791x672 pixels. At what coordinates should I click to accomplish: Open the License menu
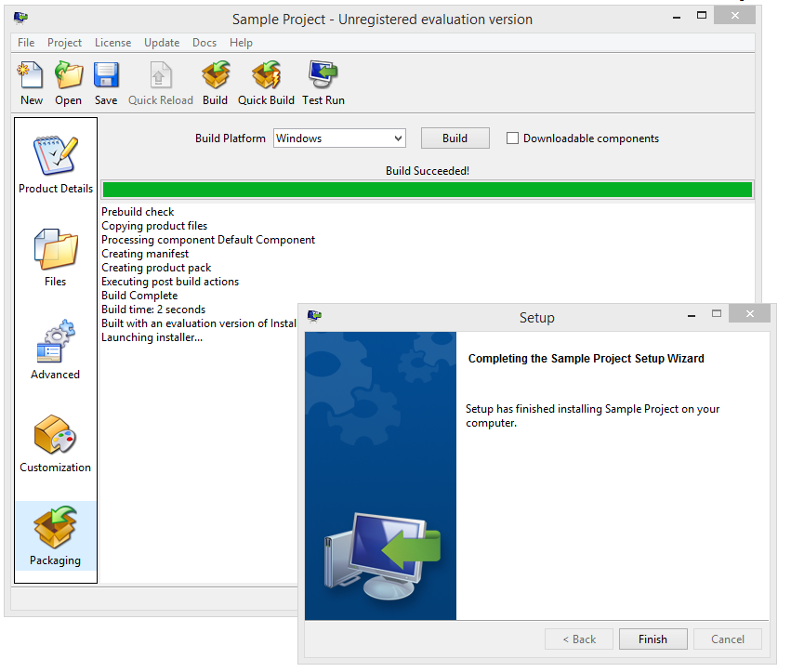(x=112, y=43)
